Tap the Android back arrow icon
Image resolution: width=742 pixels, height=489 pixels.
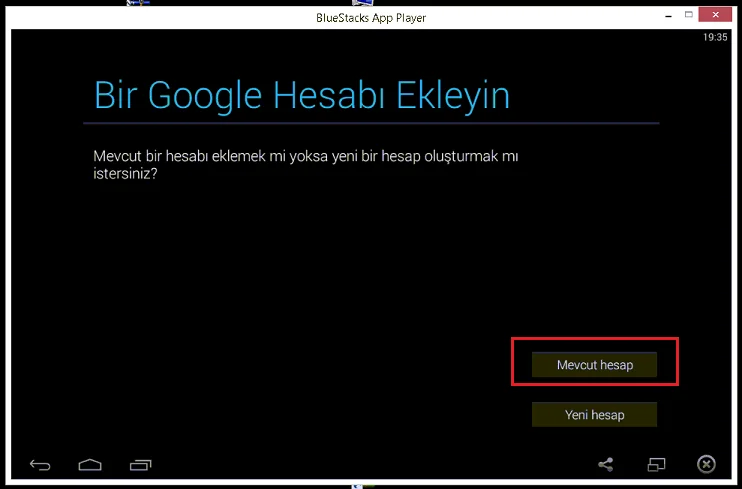point(40,465)
